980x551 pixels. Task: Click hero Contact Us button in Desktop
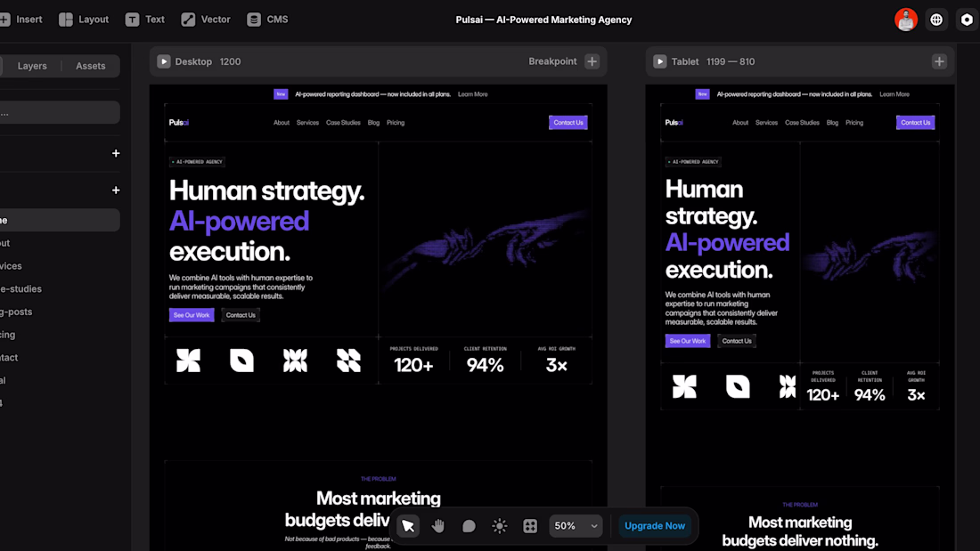click(x=241, y=315)
